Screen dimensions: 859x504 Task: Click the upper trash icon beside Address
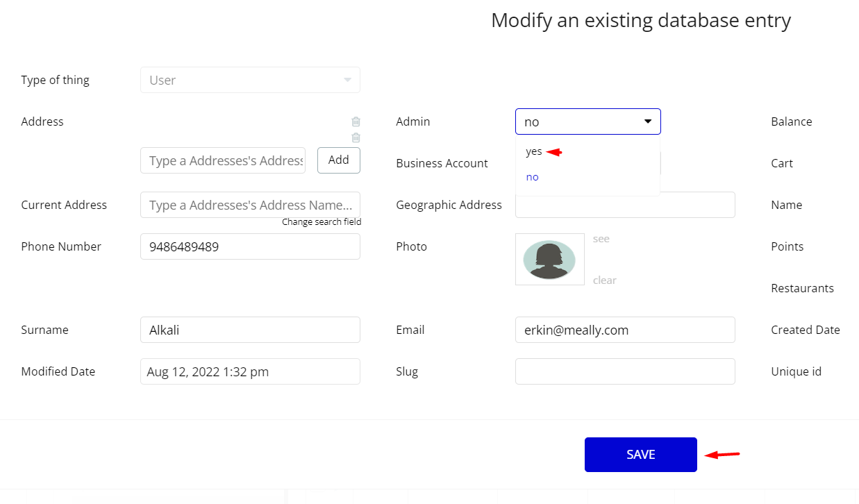click(356, 121)
